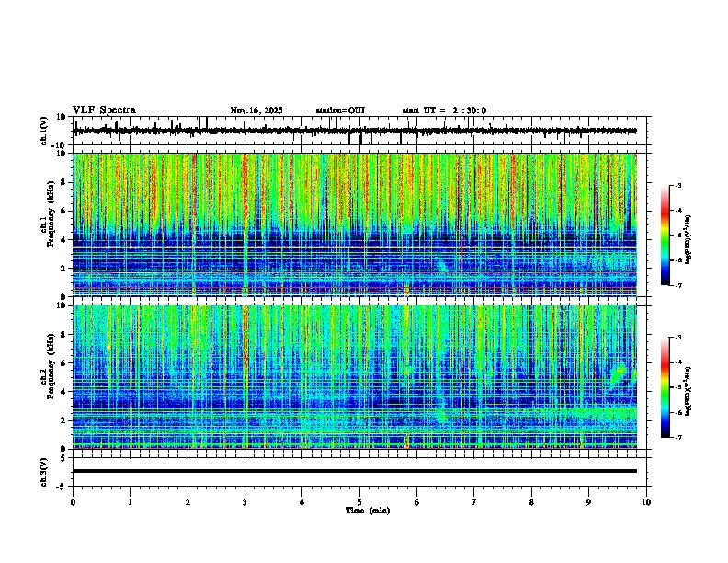
Task: Click the "VLF Spectra" title text
Action: (x=104, y=110)
